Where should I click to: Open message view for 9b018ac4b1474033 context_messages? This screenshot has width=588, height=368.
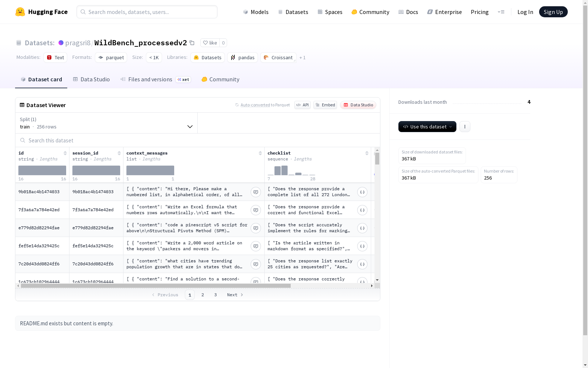pos(256,192)
